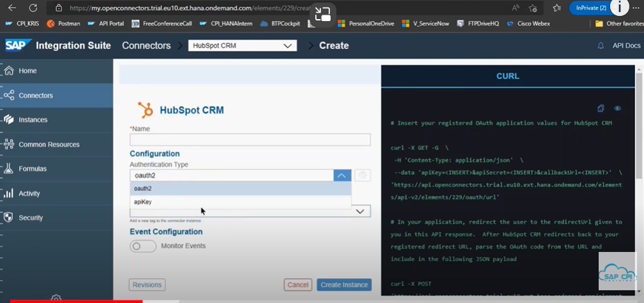
Task: Expand the connector instance tag dropdown
Action: 360,211
